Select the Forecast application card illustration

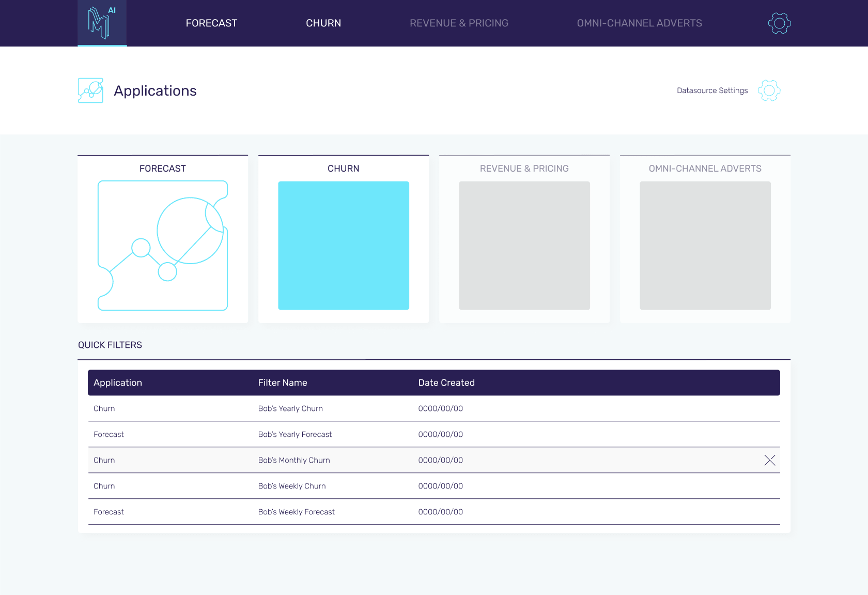point(163,246)
